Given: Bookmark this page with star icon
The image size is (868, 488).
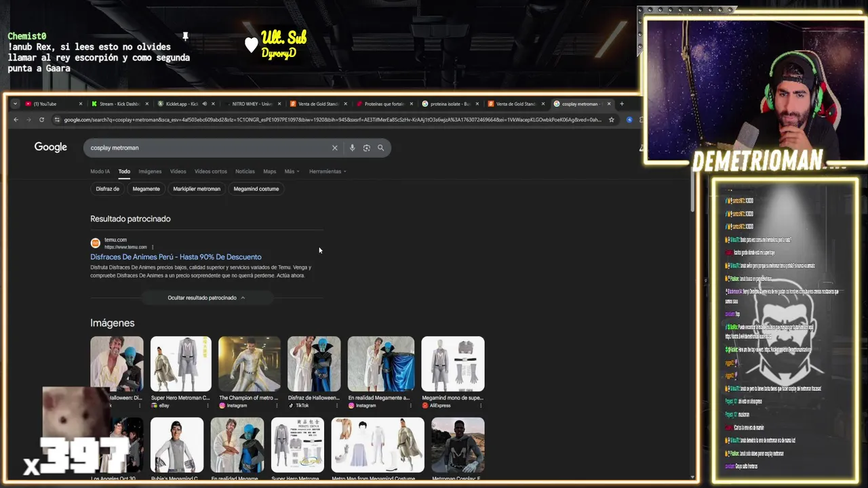Looking at the screenshot, I should click(x=611, y=120).
